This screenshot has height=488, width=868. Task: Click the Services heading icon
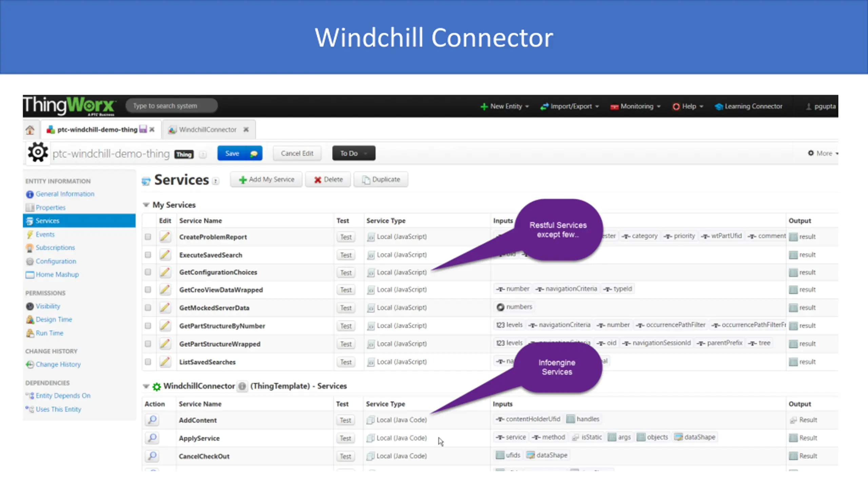pos(146,181)
